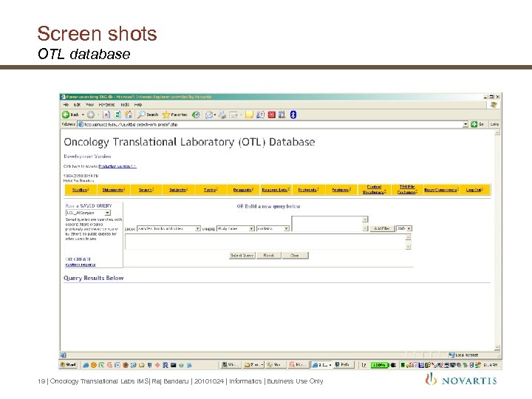Click the Print icon in IE toolbar
This screenshot has height=399, width=532.
tap(222, 115)
